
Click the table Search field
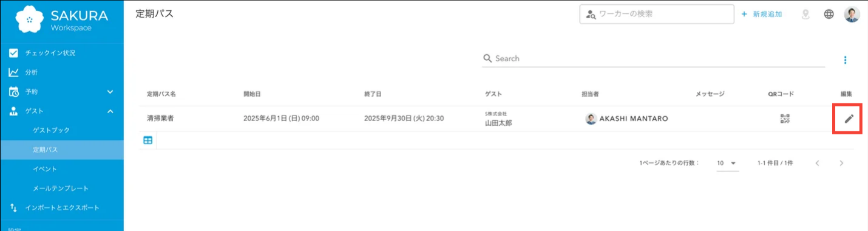pos(654,58)
